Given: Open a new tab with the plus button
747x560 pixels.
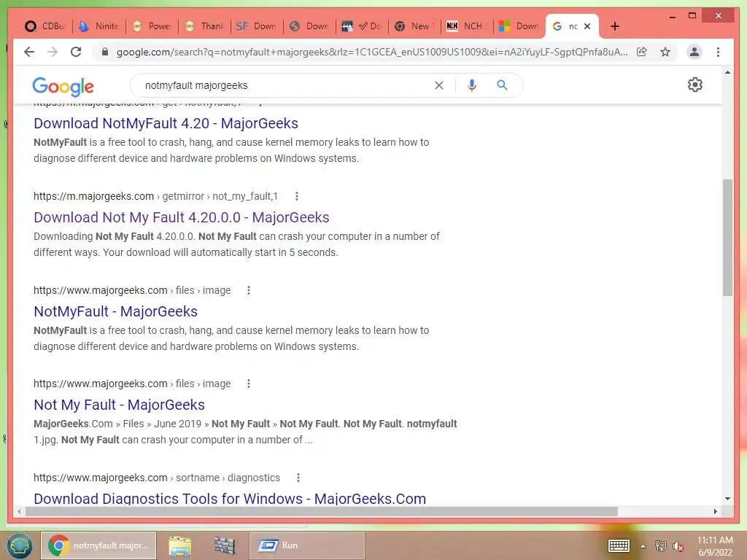Looking at the screenshot, I should [614, 26].
